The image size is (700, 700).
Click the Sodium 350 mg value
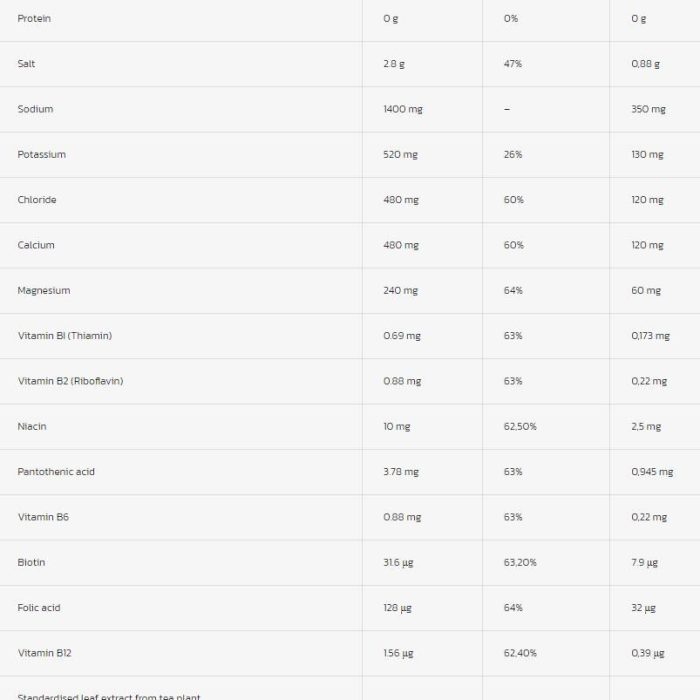click(648, 109)
